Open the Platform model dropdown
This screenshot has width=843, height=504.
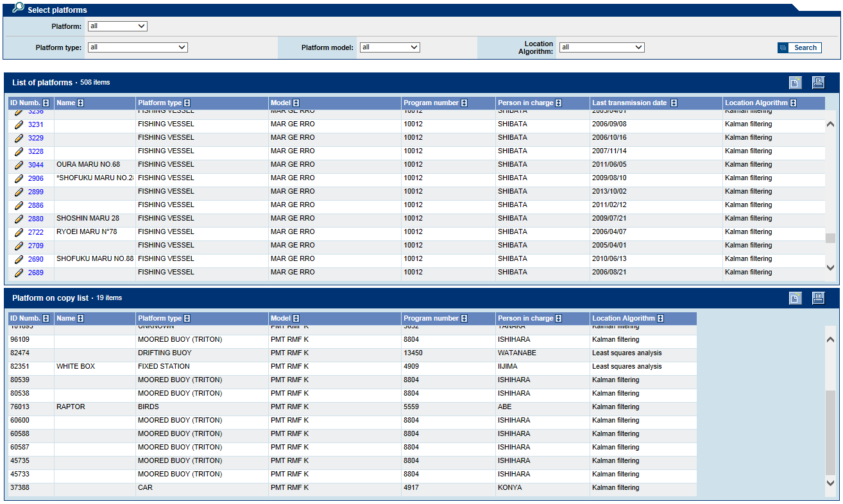click(389, 47)
